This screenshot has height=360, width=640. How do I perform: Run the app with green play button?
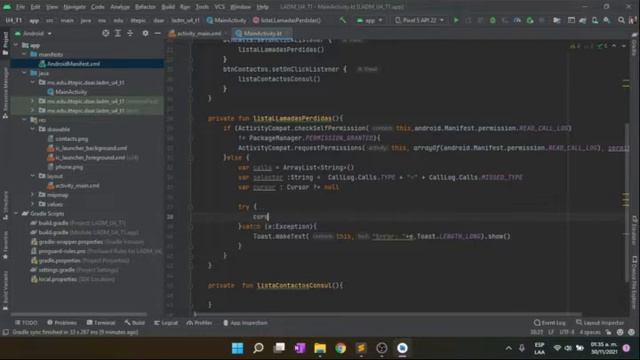[456, 20]
